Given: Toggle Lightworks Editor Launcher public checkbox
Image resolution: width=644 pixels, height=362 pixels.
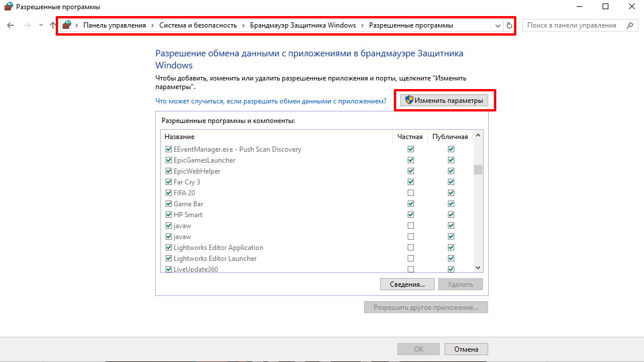Looking at the screenshot, I should click(451, 258).
